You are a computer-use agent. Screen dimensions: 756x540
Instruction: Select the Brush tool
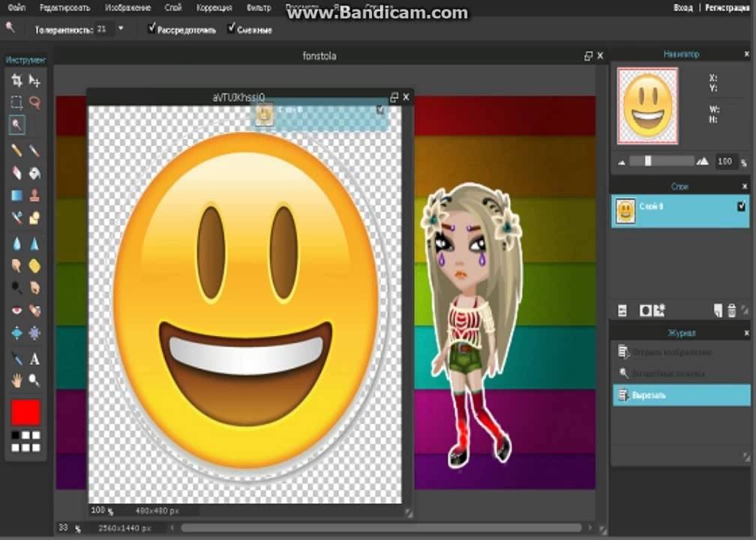(34, 151)
